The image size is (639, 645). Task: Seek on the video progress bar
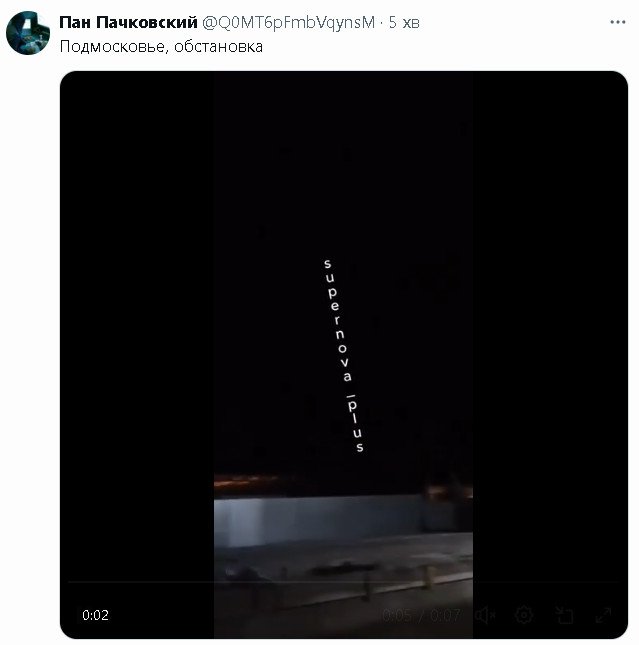[x=340, y=582]
